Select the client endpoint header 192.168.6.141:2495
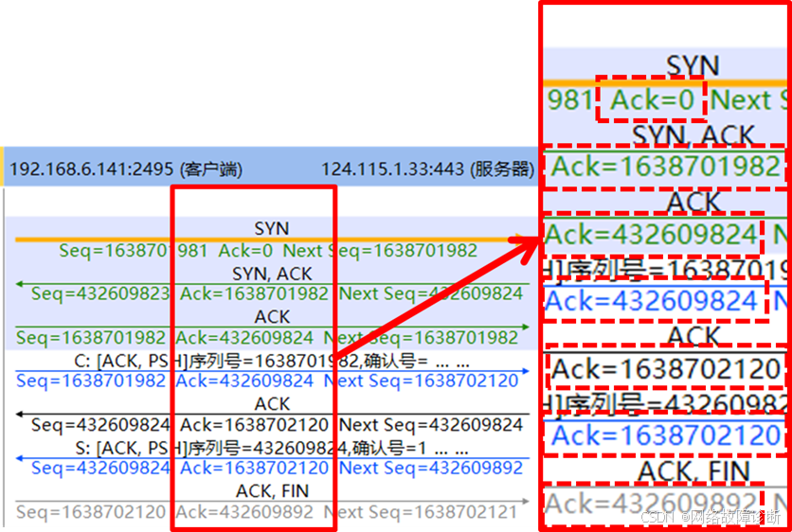Viewport: 792px width, 532px height. (126, 169)
